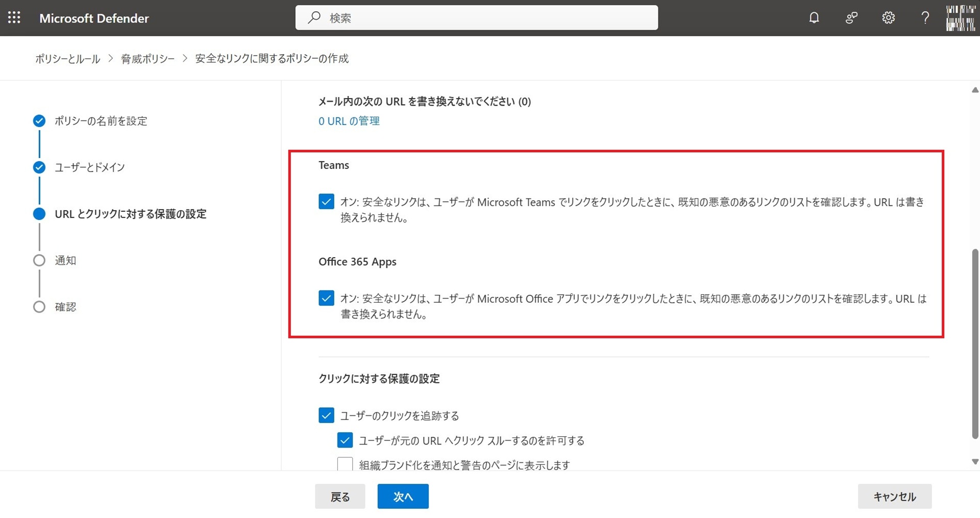Screen dimensions: 980x518
Task: Click the search magnifier icon
Action: 314,18
